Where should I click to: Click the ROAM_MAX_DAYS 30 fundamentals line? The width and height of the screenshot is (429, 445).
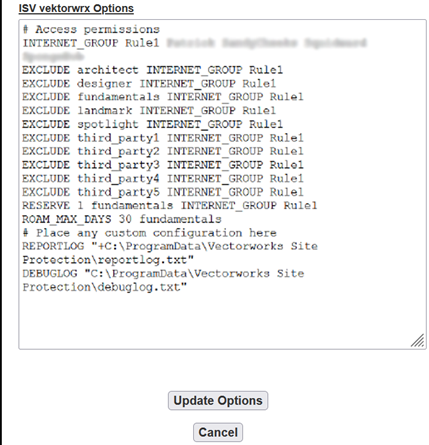click(x=122, y=219)
